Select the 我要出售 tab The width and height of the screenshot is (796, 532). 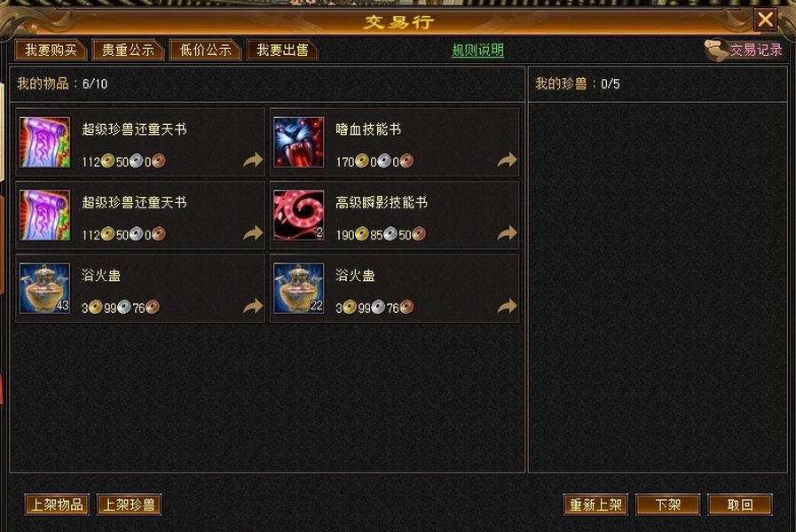pyautogui.click(x=282, y=51)
